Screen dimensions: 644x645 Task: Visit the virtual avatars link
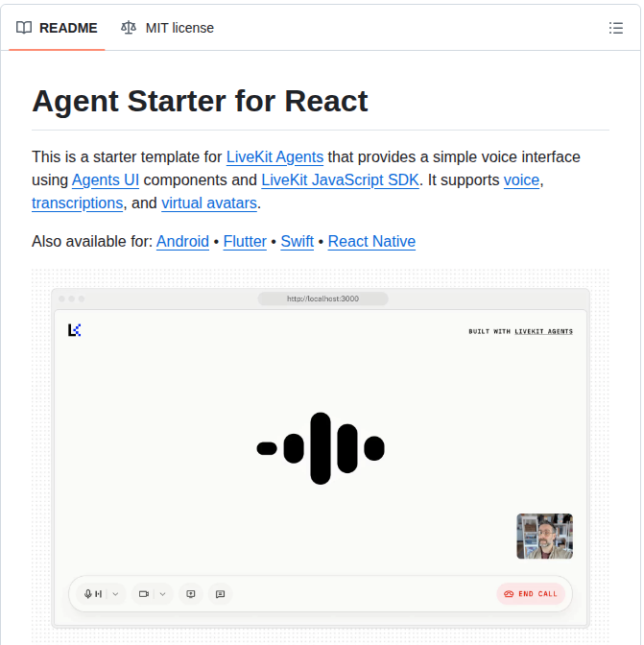coord(209,203)
